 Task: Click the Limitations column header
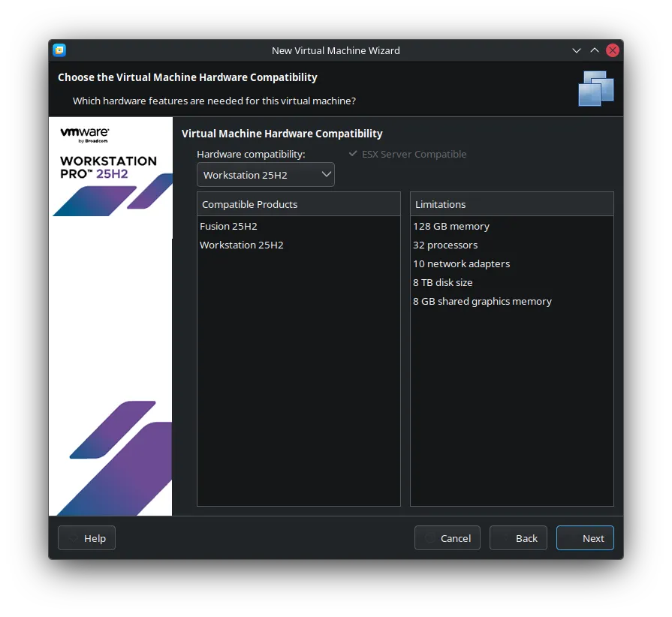coord(511,204)
